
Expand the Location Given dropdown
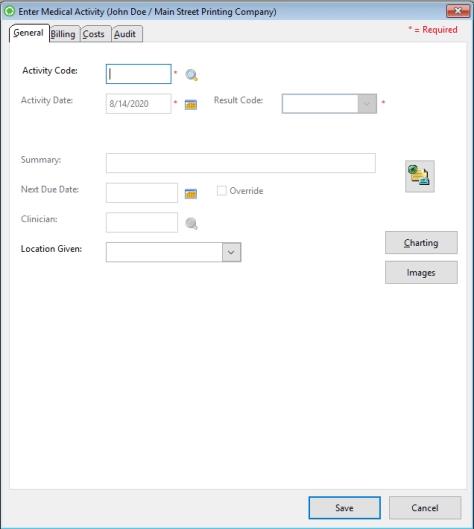point(231,252)
